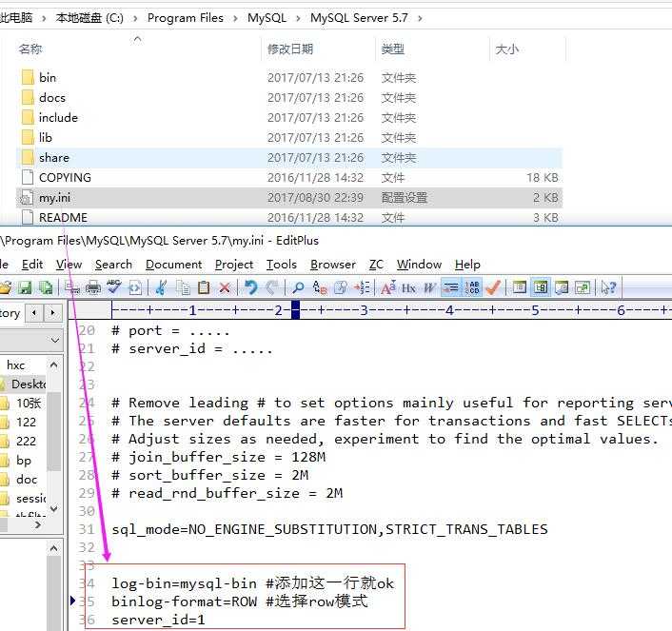Click the Paste clipboard icon
672x631 pixels.
click(204, 287)
